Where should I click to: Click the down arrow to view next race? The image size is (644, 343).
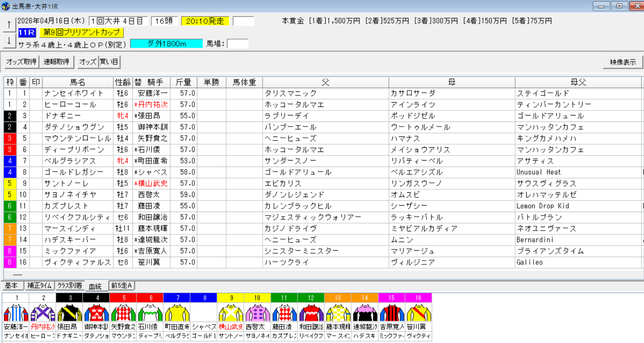[8, 41]
